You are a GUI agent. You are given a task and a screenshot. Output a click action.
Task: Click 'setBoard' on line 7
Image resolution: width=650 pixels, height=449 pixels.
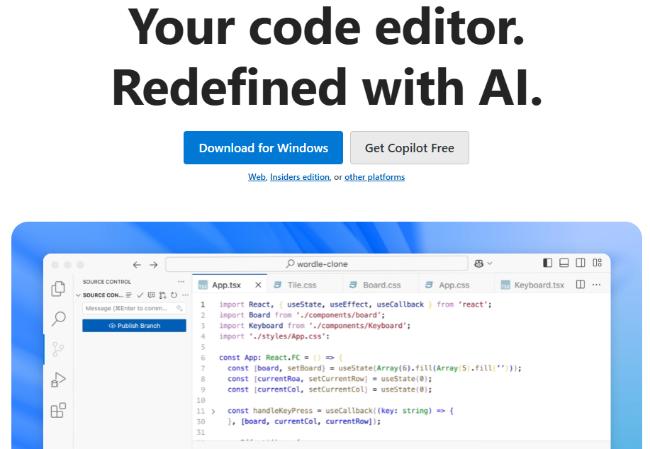306,368
